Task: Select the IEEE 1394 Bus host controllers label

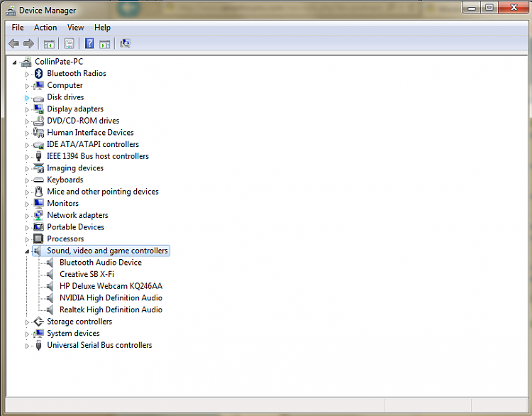Action: (98, 156)
